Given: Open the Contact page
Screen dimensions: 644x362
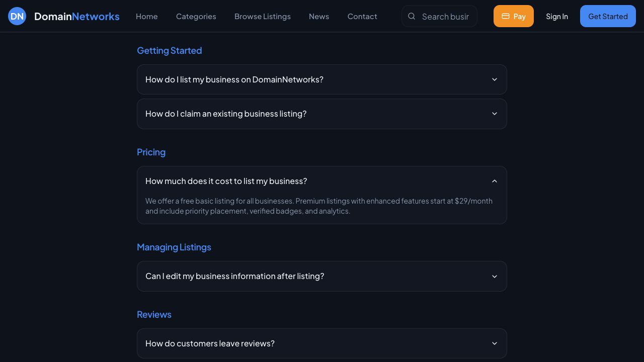Looking at the screenshot, I should click(x=362, y=16).
